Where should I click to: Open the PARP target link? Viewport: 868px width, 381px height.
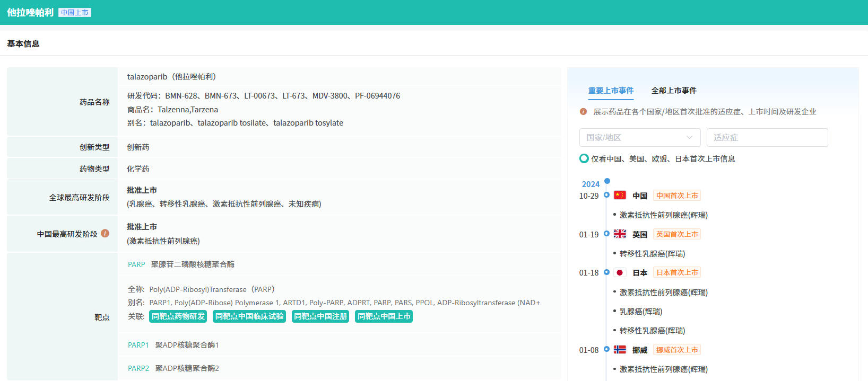pos(136,264)
